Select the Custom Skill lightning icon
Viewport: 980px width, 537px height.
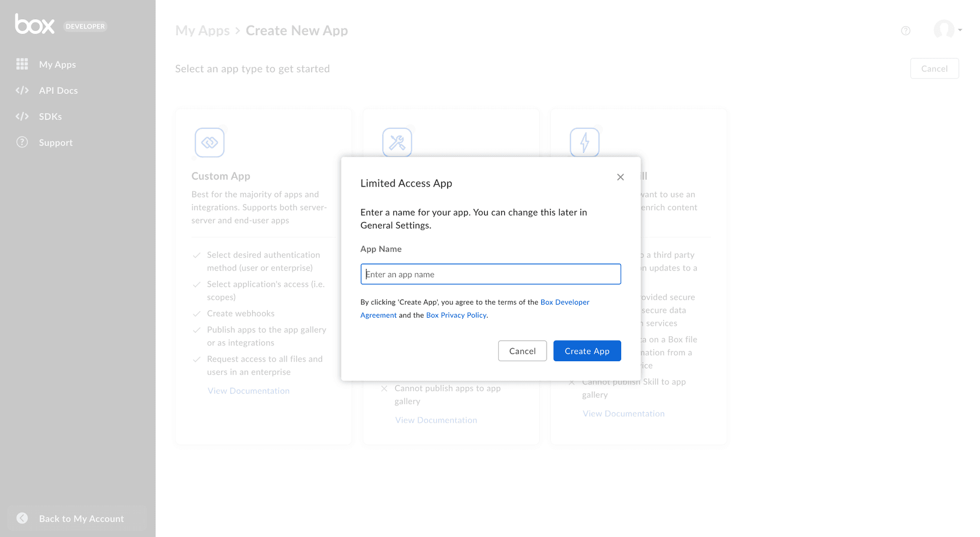pos(585,142)
